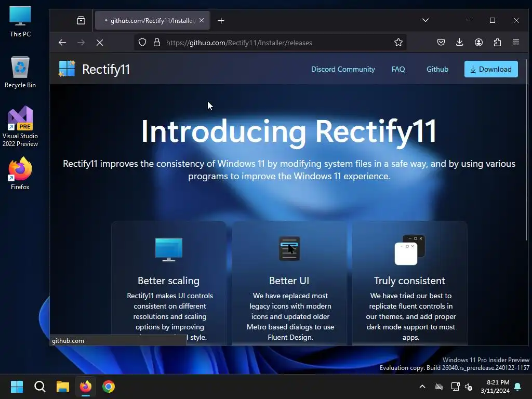Open the Firefox downloads panel
The height and width of the screenshot is (399, 532).
(x=460, y=43)
